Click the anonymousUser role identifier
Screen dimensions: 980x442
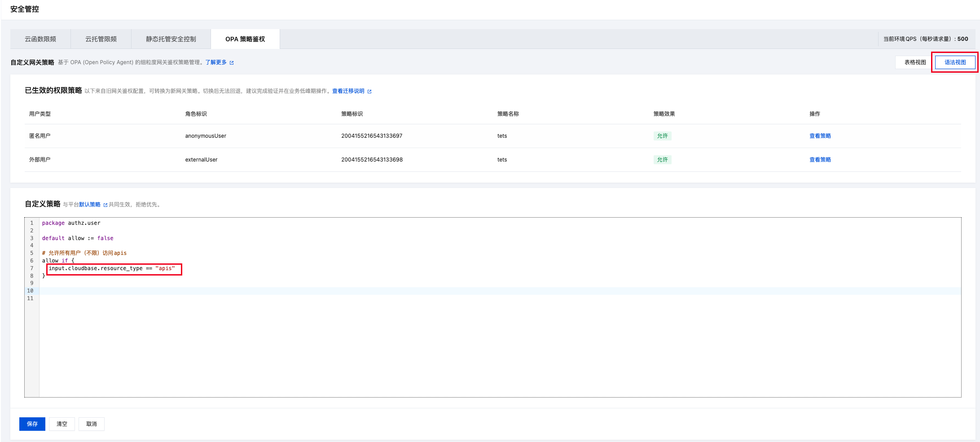click(206, 136)
